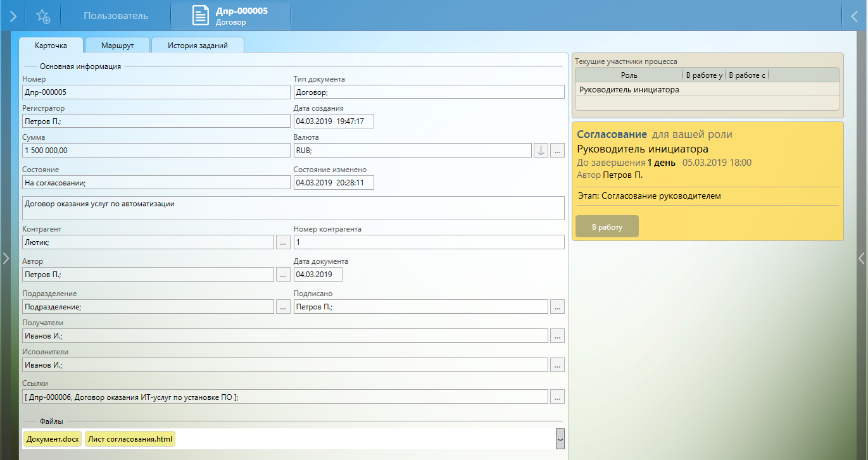Click the down-arrow button beside Валюта field

coord(541,150)
